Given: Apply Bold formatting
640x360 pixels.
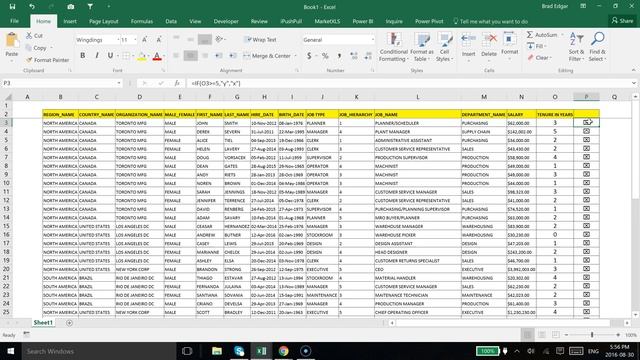Looking at the screenshot, I should pos(83,56).
